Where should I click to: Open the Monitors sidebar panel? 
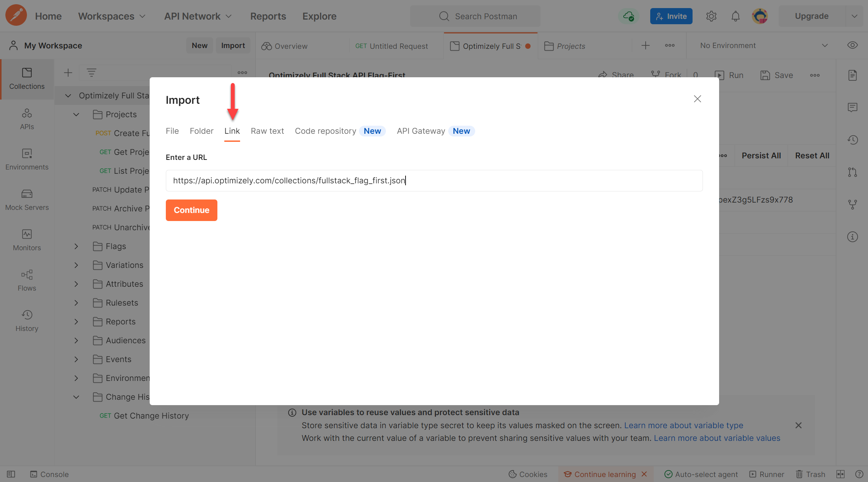point(27,241)
